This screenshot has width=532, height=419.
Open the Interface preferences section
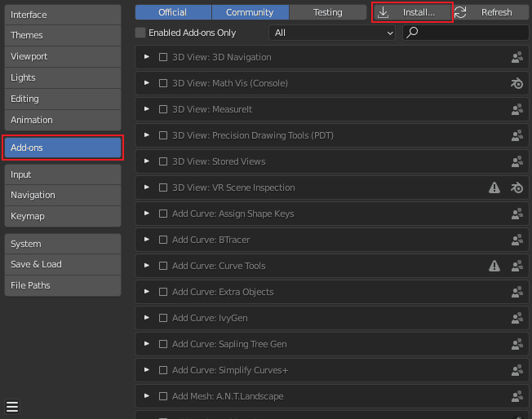click(63, 15)
